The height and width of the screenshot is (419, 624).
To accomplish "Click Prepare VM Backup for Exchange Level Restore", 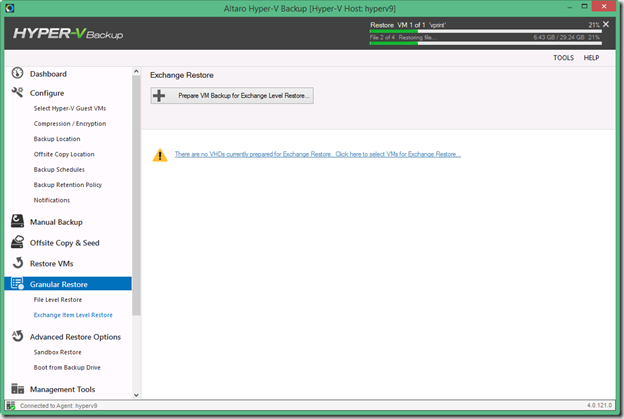I will click(x=232, y=95).
